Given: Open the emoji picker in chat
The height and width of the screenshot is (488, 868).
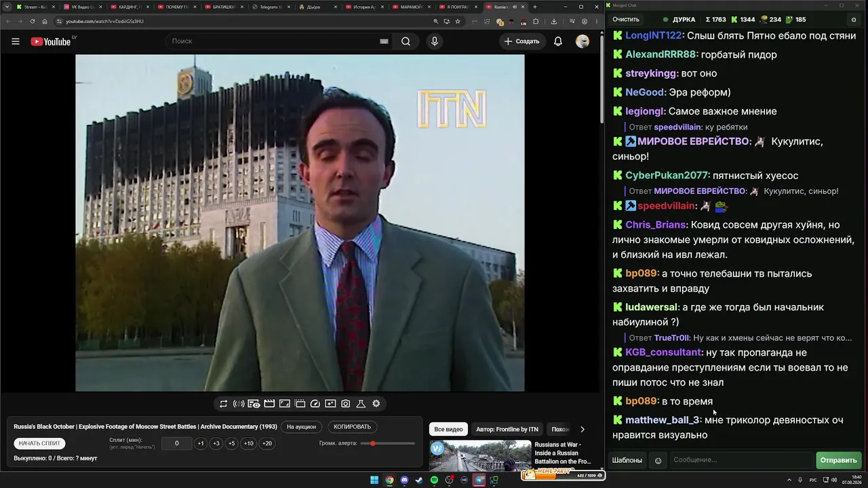Looking at the screenshot, I should point(658,461).
